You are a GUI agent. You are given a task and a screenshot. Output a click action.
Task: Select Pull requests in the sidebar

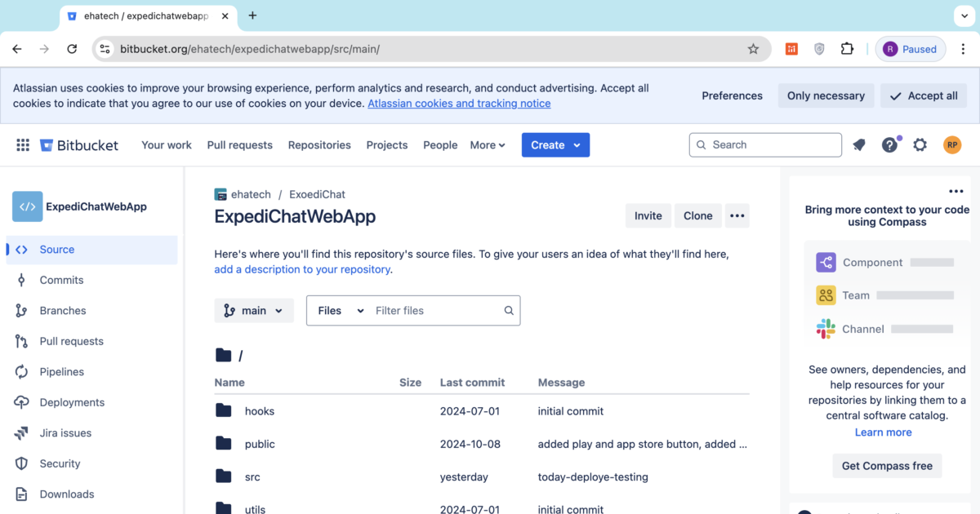(x=91, y=341)
